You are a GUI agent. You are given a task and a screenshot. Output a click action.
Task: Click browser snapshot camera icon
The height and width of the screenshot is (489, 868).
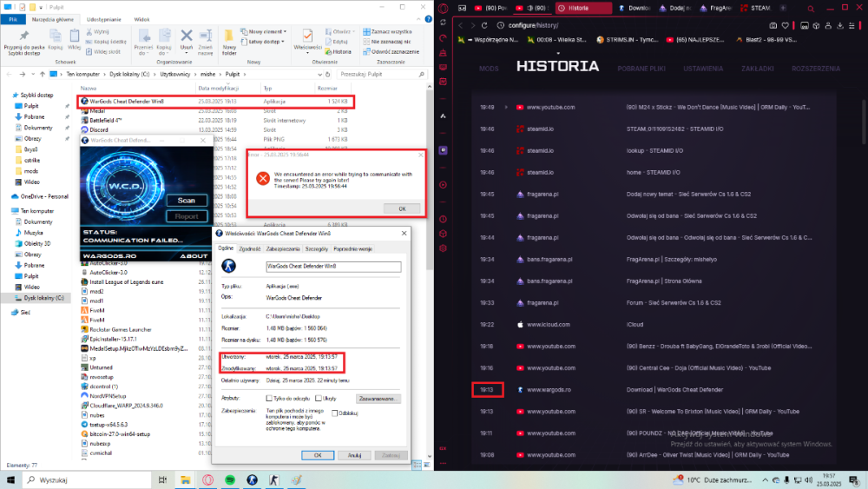(x=773, y=25)
